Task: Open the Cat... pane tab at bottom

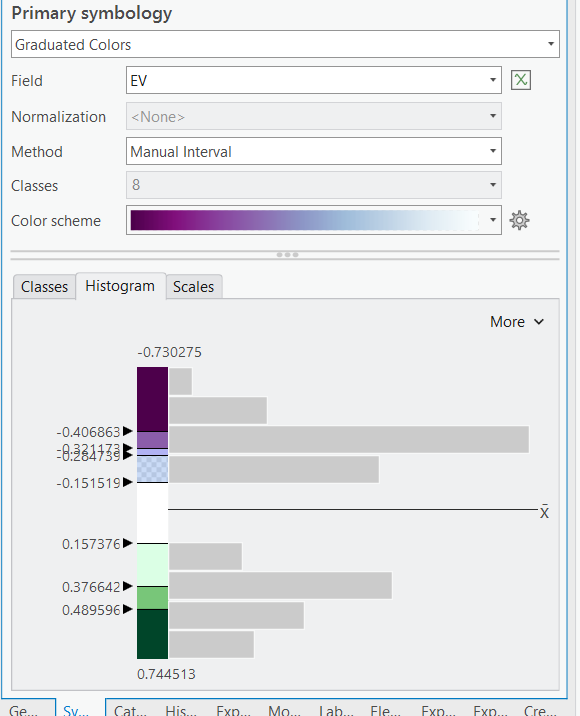Action: pyautogui.click(x=131, y=710)
